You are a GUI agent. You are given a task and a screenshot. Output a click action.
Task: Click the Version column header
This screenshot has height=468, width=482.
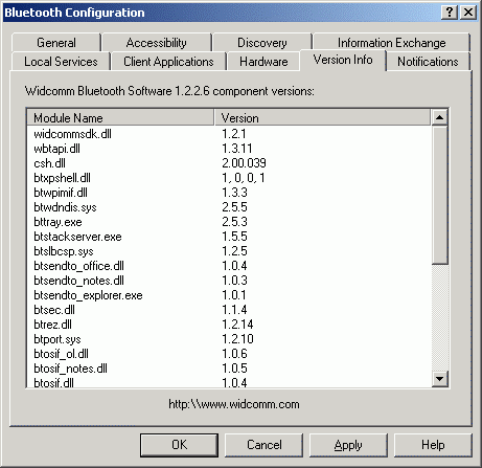(x=323, y=118)
